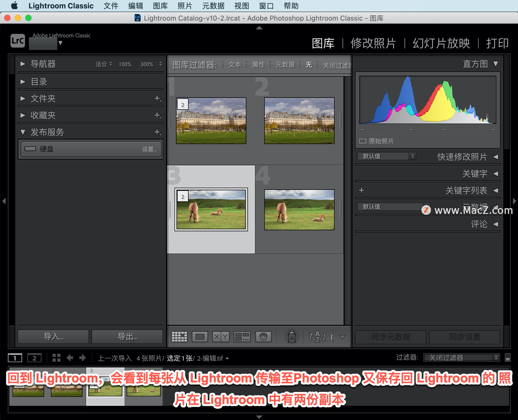Click the A-Z sort direction icon
The image size is (518, 420).
coord(318,337)
